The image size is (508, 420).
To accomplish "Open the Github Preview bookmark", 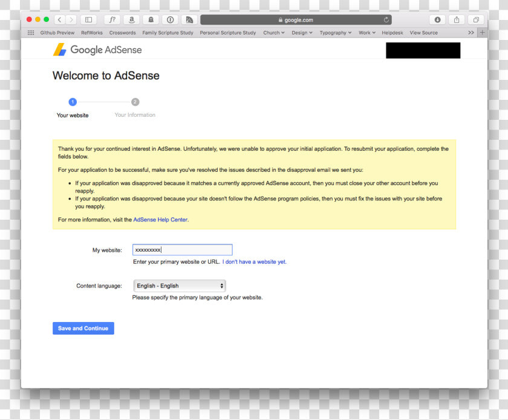I will 57,33.
